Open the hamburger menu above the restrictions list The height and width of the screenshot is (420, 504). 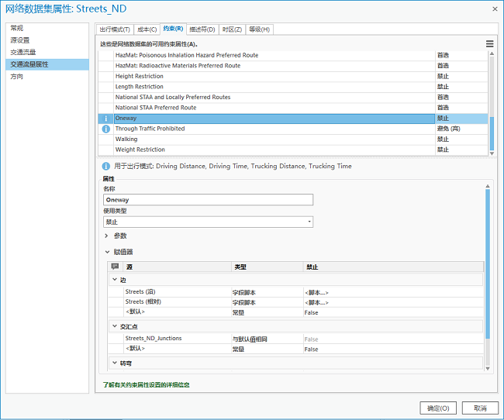pos(489,44)
